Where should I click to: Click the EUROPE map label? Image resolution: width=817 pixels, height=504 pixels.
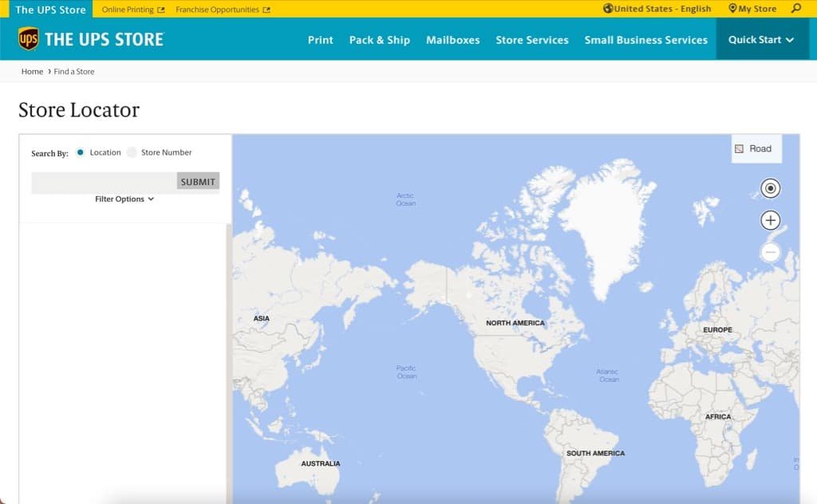(717, 329)
